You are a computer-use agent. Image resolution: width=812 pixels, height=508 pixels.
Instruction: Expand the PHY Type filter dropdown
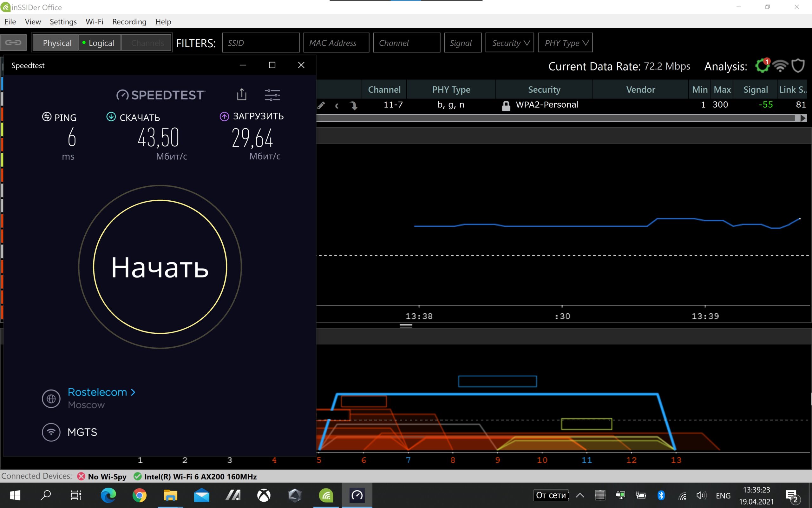[565, 43]
